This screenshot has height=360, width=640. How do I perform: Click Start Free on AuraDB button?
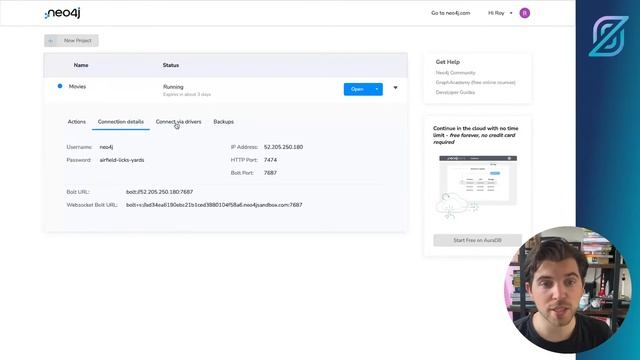(x=477, y=240)
